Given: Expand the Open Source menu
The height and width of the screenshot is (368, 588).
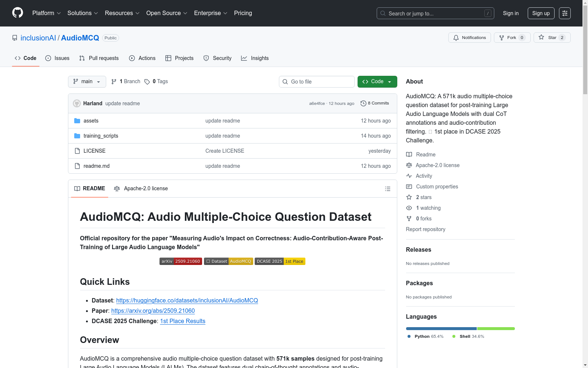Looking at the screenshot, I should coord(167,13).
